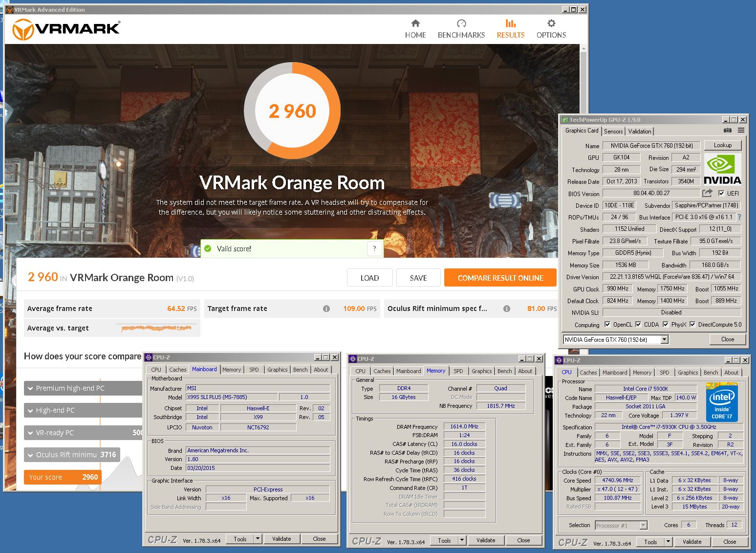
Task: Go to VRMark Home icon
Action: tap(415, 23)
